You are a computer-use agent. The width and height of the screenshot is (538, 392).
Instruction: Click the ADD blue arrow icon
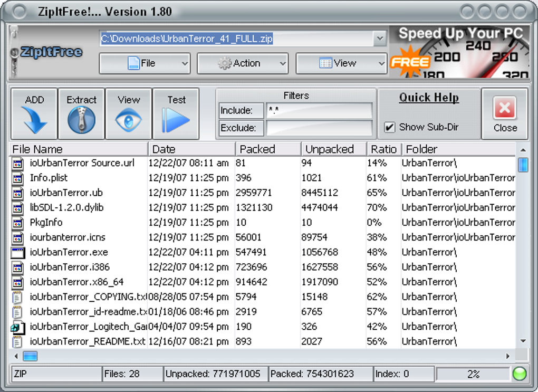(34, 119)
